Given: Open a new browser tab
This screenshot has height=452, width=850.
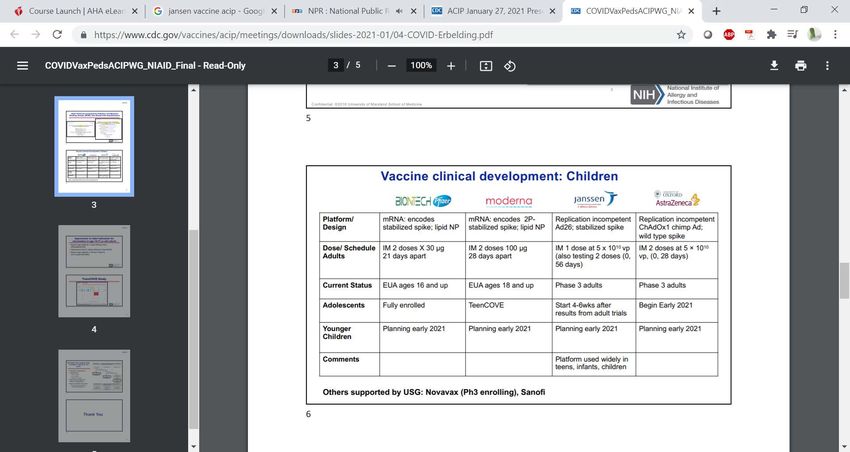Looking at the screenshot, I should click(716, 11).
